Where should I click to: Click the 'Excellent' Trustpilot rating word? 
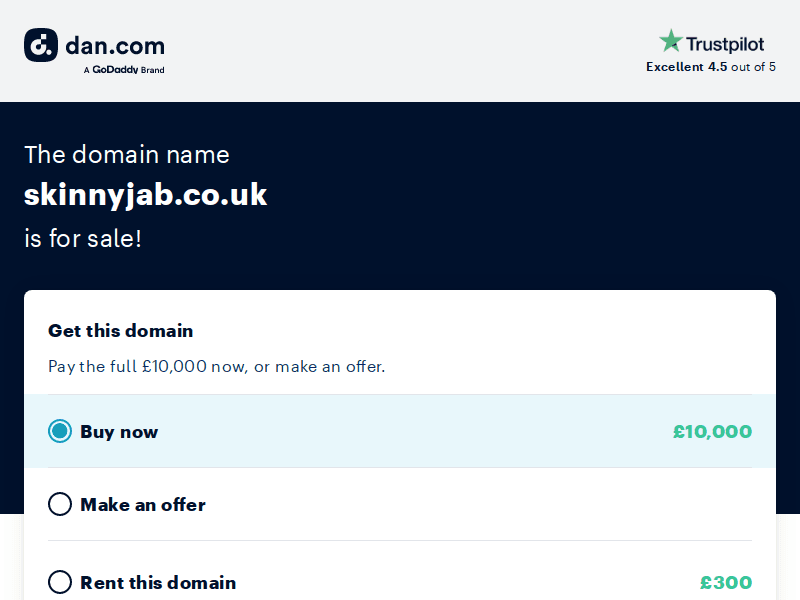click(674, 67)
